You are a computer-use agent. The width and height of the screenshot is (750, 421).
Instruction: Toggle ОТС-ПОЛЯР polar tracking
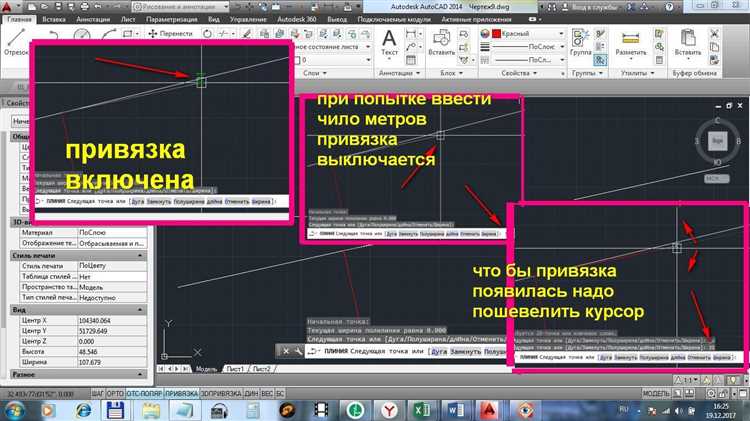pos(144,393)
